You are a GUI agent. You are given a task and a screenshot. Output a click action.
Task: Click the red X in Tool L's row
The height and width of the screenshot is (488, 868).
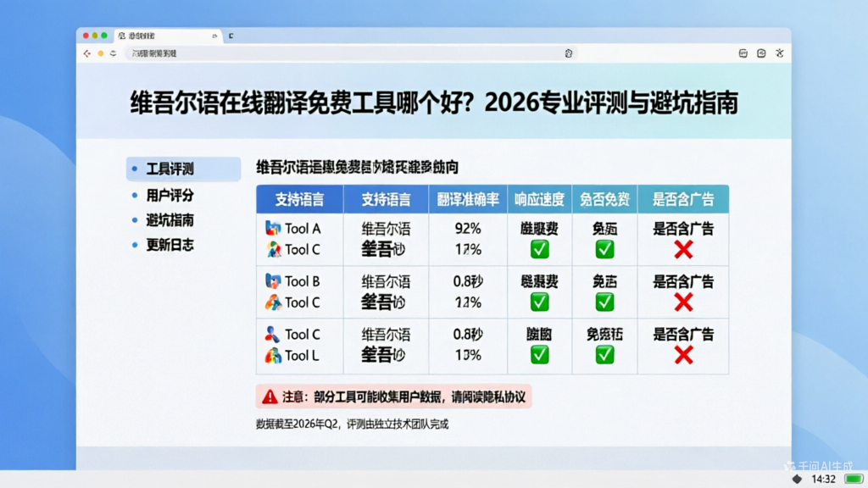tap(684, 355)
